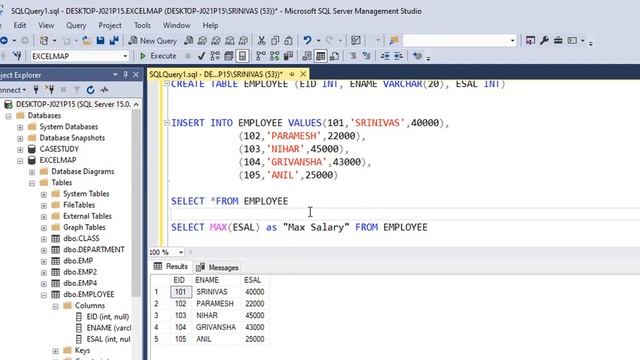Screen dimensions: 640x360
Task: Click Comment out selected lines icon
Action: pyautogui.click(x=353, y=56)
